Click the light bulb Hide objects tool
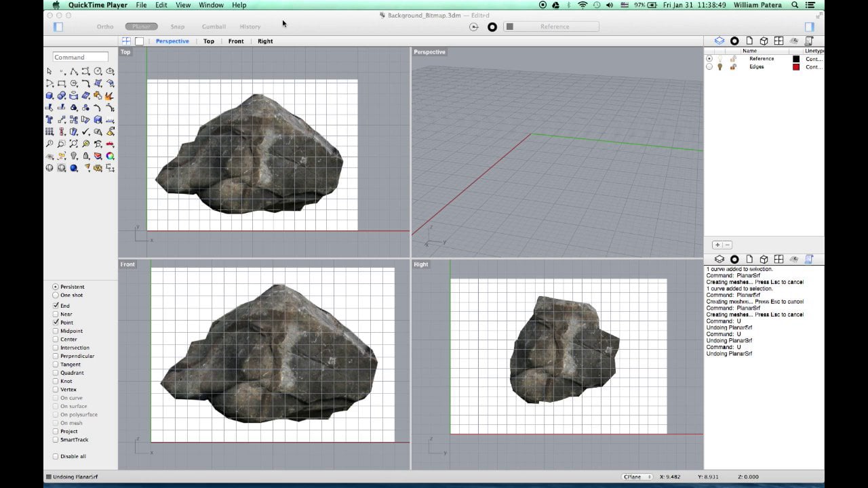 pos(74,156)
